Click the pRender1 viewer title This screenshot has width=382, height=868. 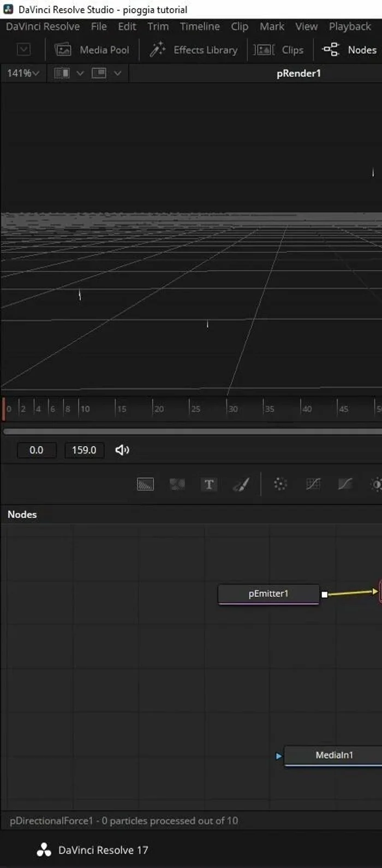(x=299, y=73)
